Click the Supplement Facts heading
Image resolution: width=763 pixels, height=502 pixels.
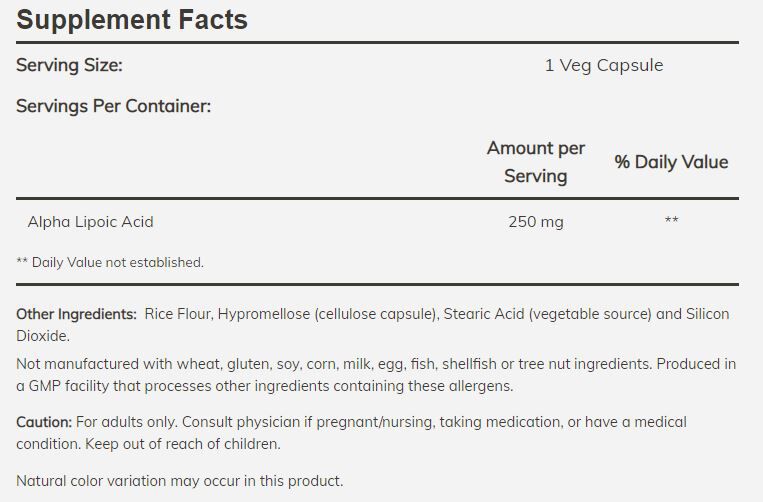pyautogui.click(x=132, y=20)
